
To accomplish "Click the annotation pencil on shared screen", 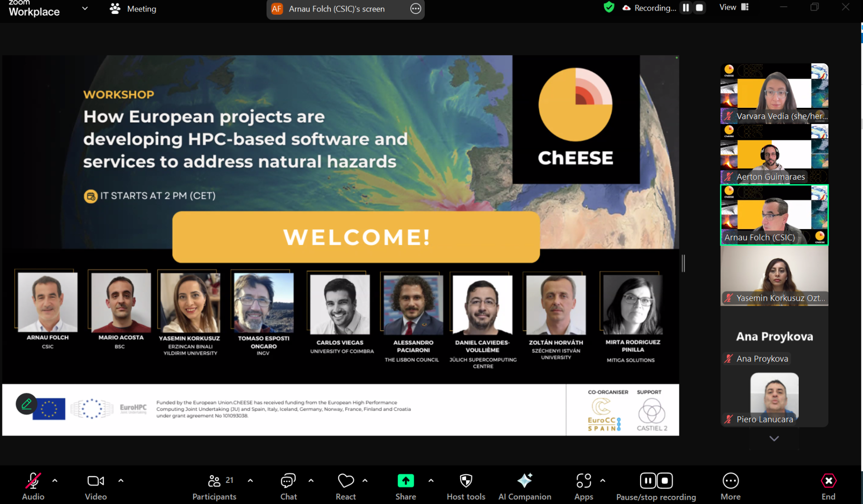I will coord(26,404).
